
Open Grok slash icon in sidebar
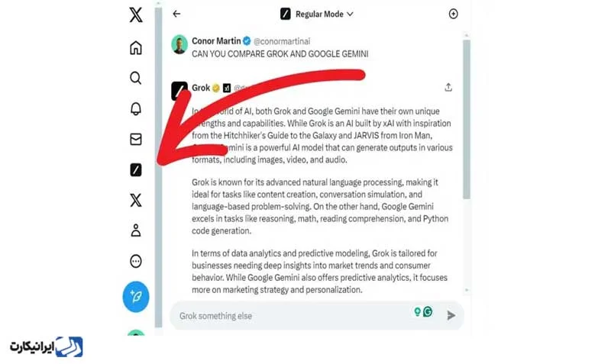[x=136, y=169]
